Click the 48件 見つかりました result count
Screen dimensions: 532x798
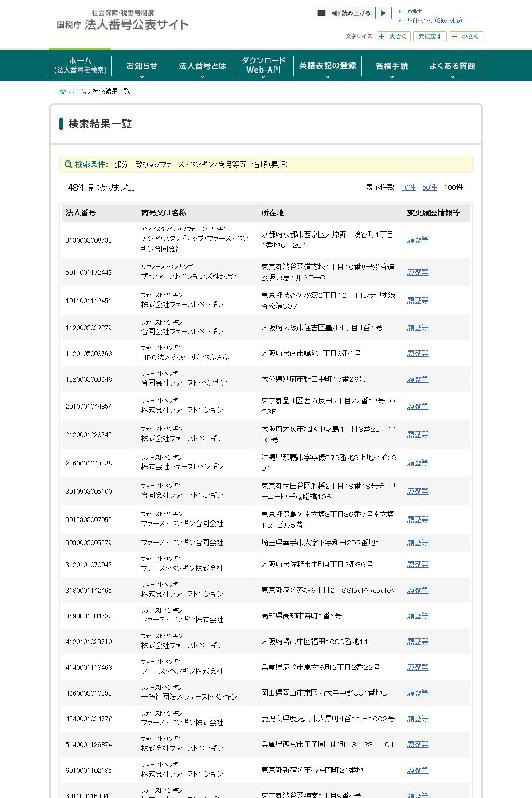pos(102,188)
